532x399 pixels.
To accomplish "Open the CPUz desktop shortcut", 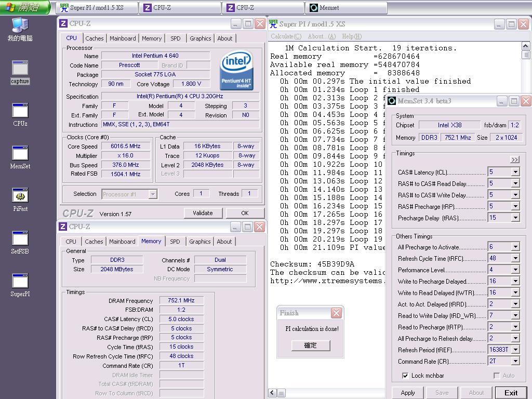I will tap(20, 115).
